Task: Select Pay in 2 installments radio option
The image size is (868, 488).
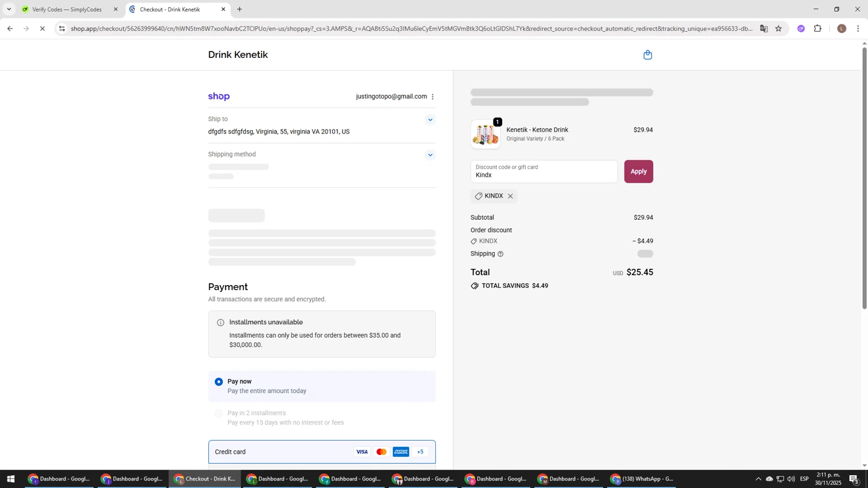Action: coord(219,413)
